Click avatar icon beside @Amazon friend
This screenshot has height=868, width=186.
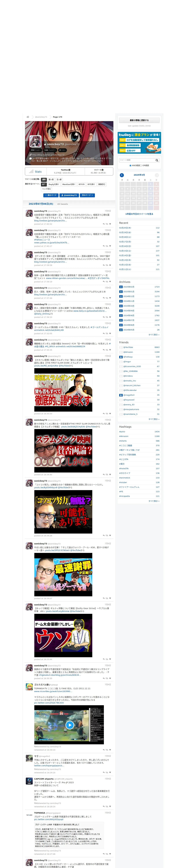pyautogui.click(x=121, y=352)
